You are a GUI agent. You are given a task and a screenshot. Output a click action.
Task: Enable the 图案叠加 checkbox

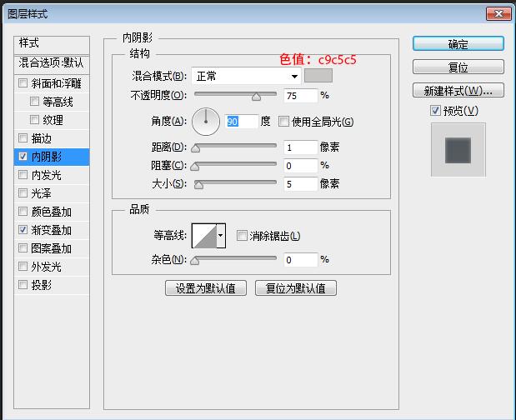[x=23, y=247]
